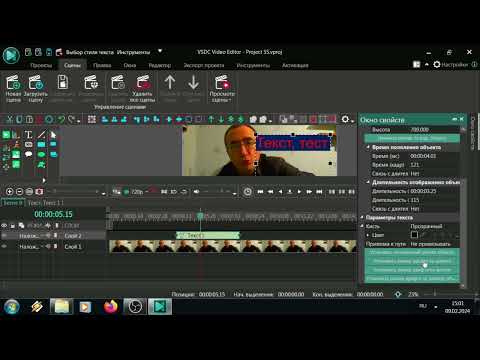Select the line drawing tool in the left toolbox
Screen dimensions: 480x360
[x=41, y=135]
